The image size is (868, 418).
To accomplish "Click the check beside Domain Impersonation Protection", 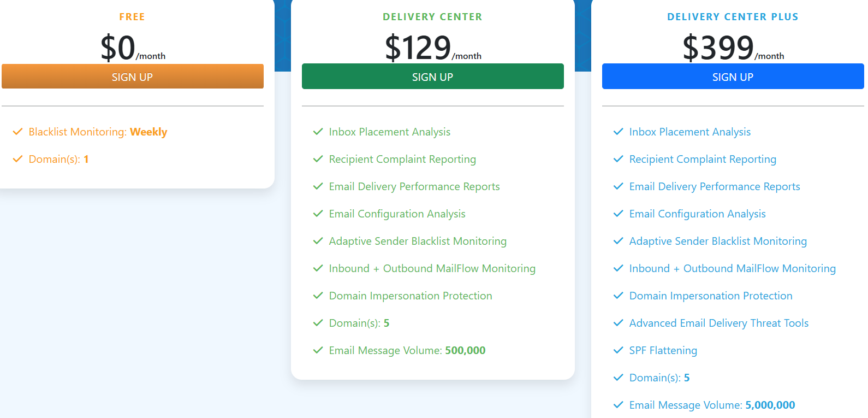I will point(318,295).
